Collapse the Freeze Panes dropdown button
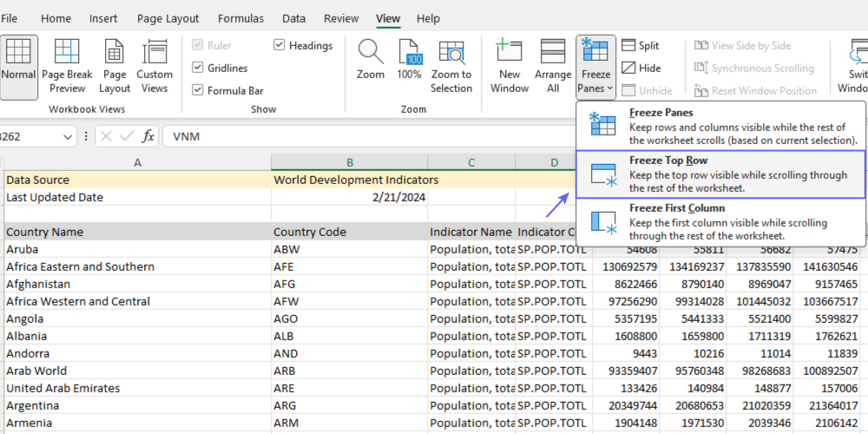This screenshot has width=868, height=434. point(596,67)
